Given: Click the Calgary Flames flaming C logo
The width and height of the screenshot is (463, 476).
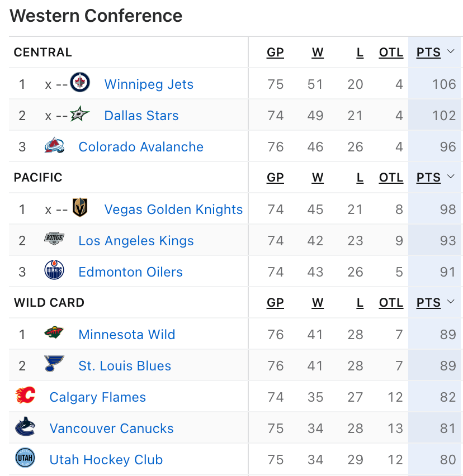Looking at the screenshot, I should [26, 395].
